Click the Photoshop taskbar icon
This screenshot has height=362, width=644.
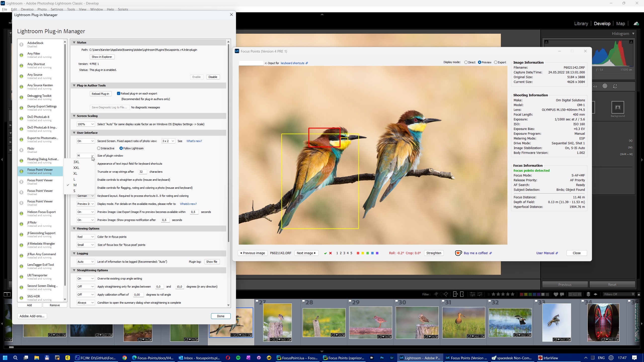tap(382, 358)
